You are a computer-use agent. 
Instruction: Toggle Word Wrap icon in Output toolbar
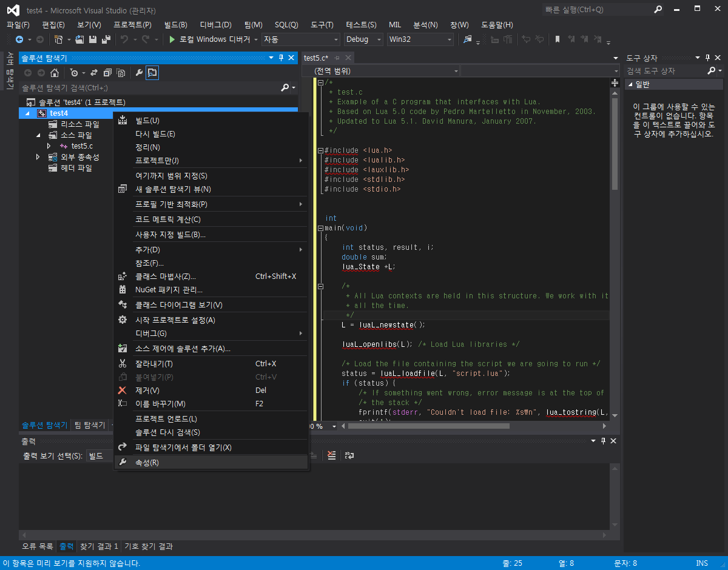tap(349, 455)
